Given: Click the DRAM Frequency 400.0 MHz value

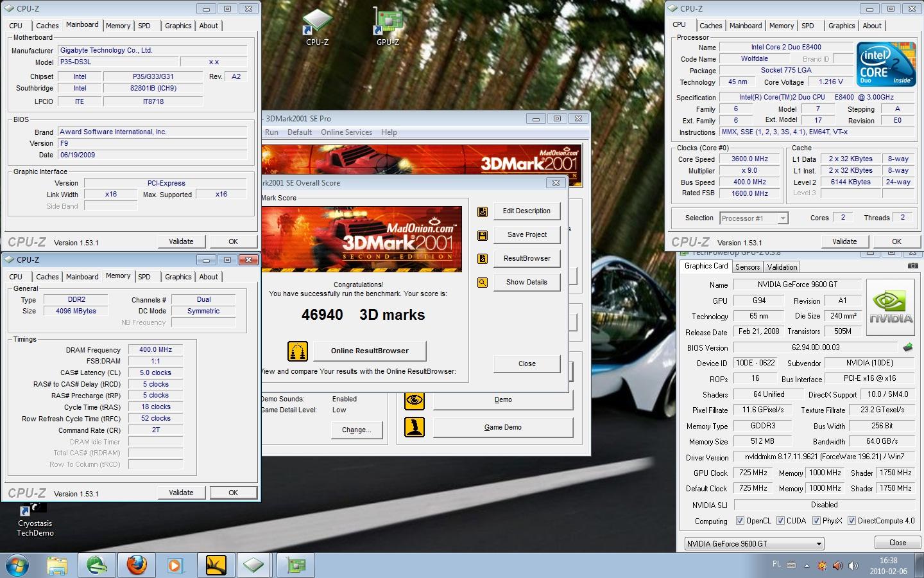Looking at the screenshot, I should click(x=155, y=350).
